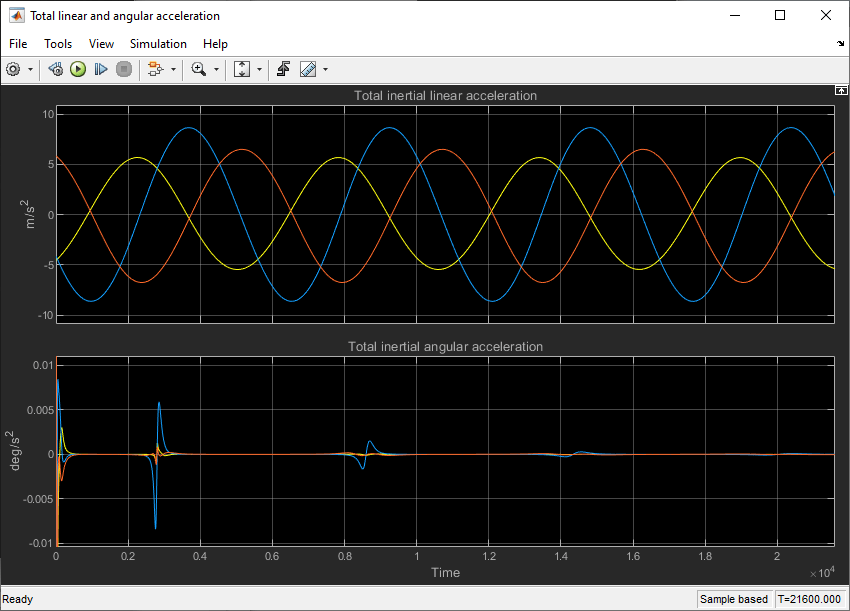Click the Total inertial angular acceleration plot title
The width and height of the screenshot is (850, 611).
coord(446,347)
